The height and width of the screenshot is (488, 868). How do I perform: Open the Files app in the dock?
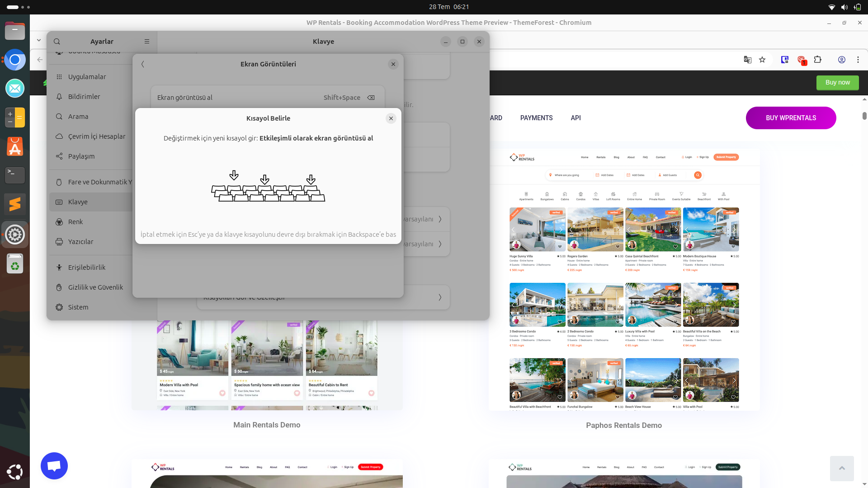tap(15, 31)
